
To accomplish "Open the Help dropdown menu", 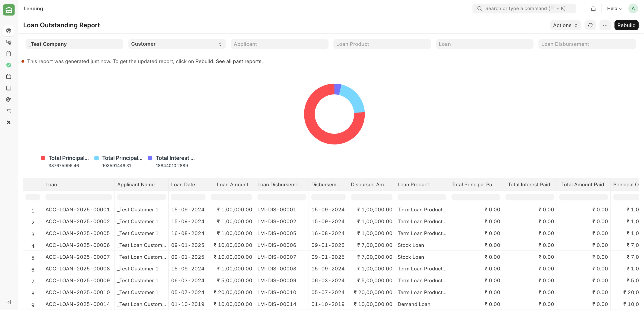I will (x=614, y=8).
